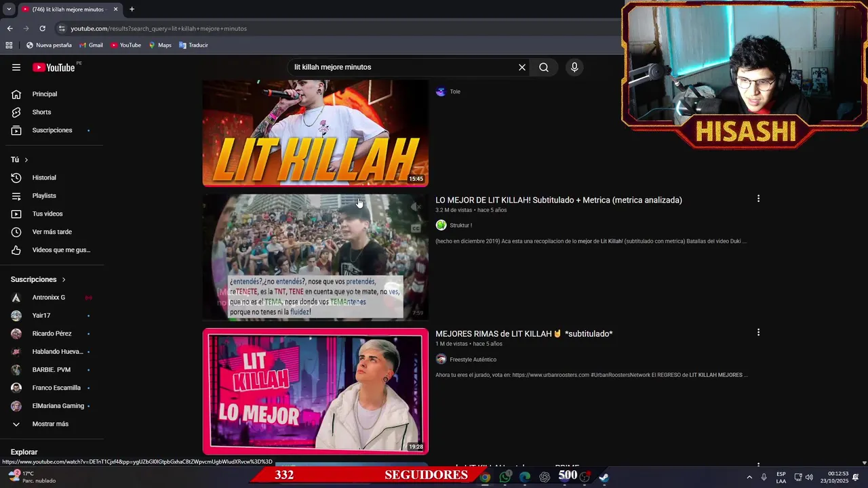868x488 pixels.
Task: Open WhatsApp from the taskbar
Action: pyautogui.click(x=505, y=477)
